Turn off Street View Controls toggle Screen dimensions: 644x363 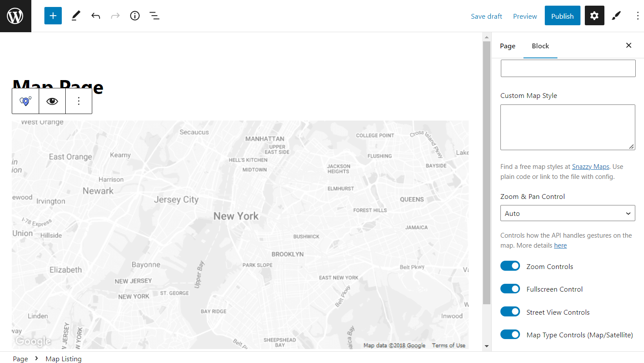(x=510, y=312)
